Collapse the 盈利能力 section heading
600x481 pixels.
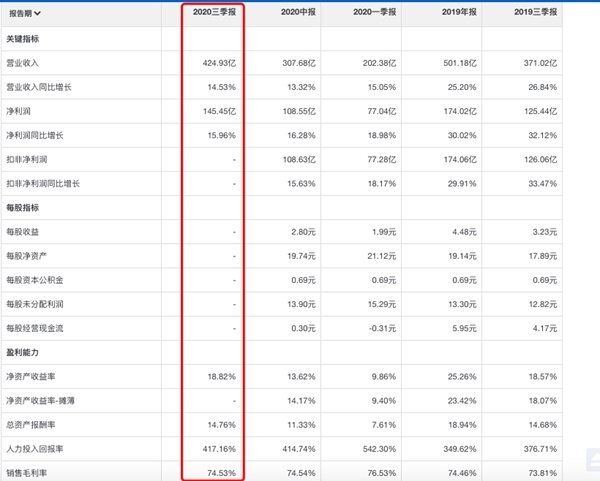(x=26, y=351)
